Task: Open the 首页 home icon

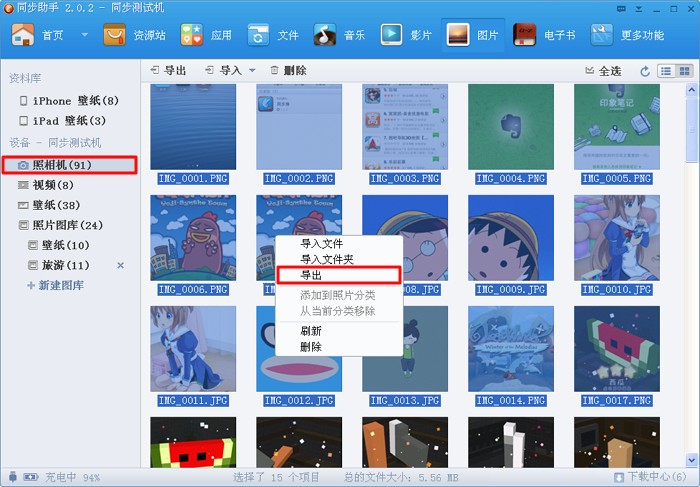Action: 23,35
